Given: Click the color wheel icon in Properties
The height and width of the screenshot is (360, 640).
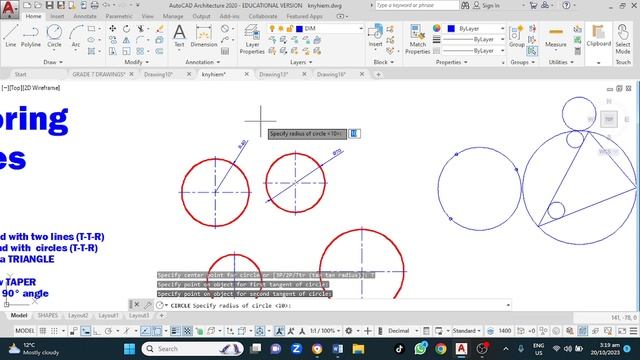Looking at the screenshot, I should click(437, 28).
